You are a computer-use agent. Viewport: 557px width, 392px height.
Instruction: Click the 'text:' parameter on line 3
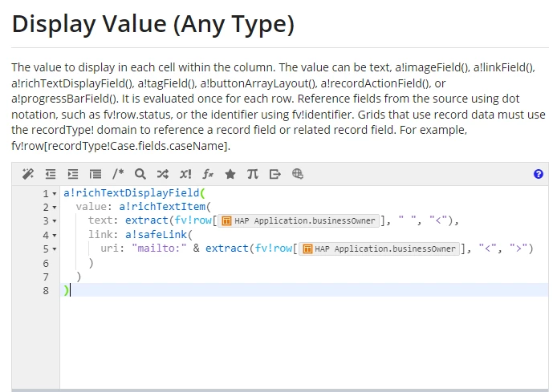click(104, 220)
